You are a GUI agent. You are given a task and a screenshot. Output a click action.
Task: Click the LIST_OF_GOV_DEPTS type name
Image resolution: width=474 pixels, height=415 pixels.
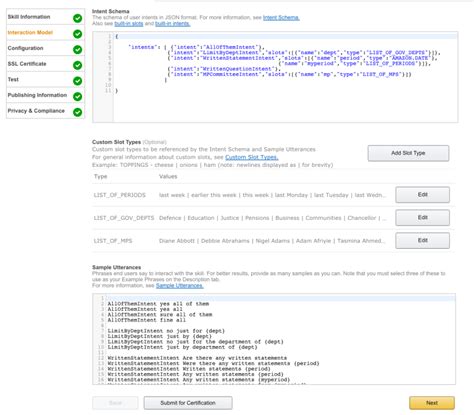coord(124,218)
